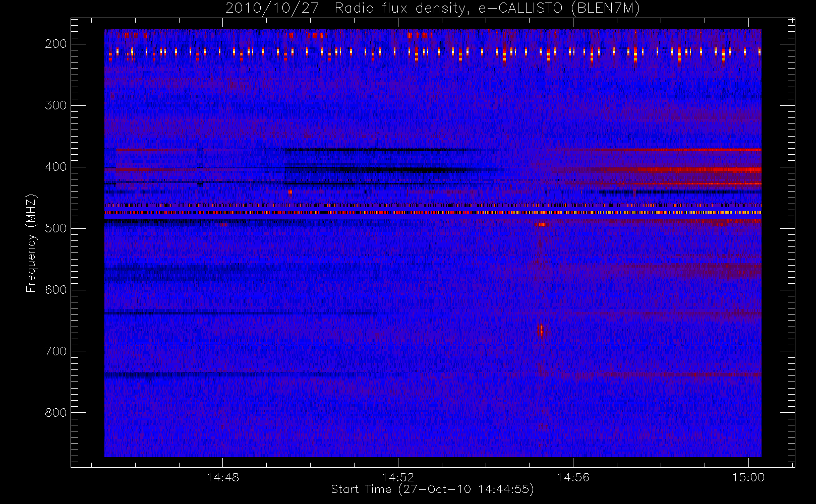Screen dimensions: 816x504
Task: Click the 500 frequency tick label
Action: tap(56, 228)
